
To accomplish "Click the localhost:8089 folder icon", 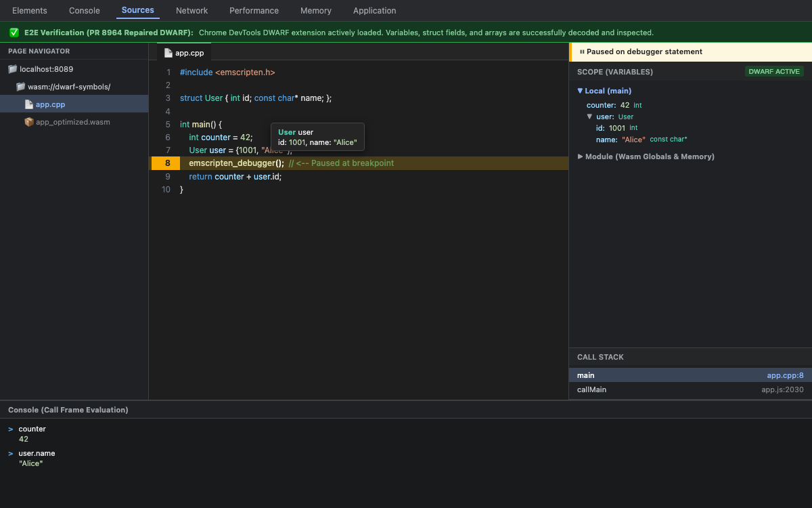I will pyautogui.click(x=12, y=69).
